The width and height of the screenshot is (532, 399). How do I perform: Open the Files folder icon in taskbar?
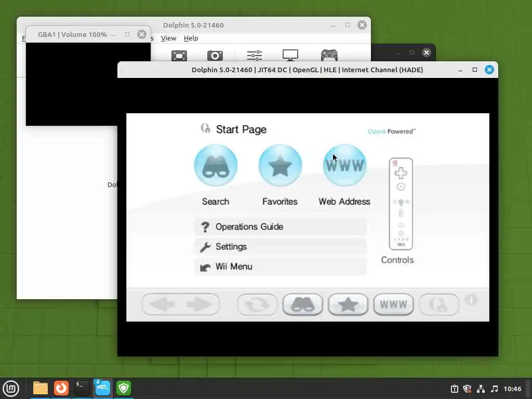tap(41, 388)
